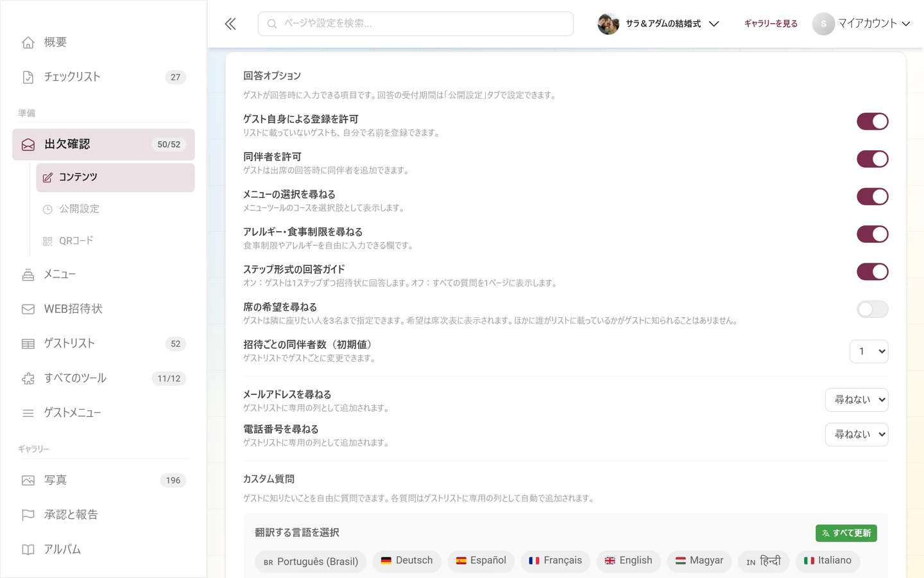Select Italiano language chip
The width and height of the screenshot is (924, 578).
[x=828, y=561]
